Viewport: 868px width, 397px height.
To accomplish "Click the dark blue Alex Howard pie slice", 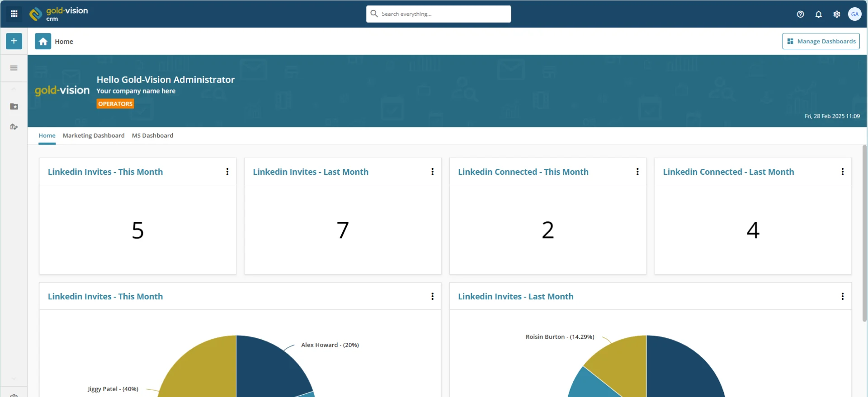I will click(x=267, y=370).
